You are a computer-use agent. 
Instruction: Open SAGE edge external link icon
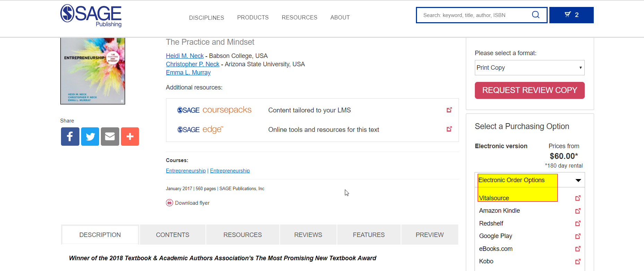click(449, 129)
